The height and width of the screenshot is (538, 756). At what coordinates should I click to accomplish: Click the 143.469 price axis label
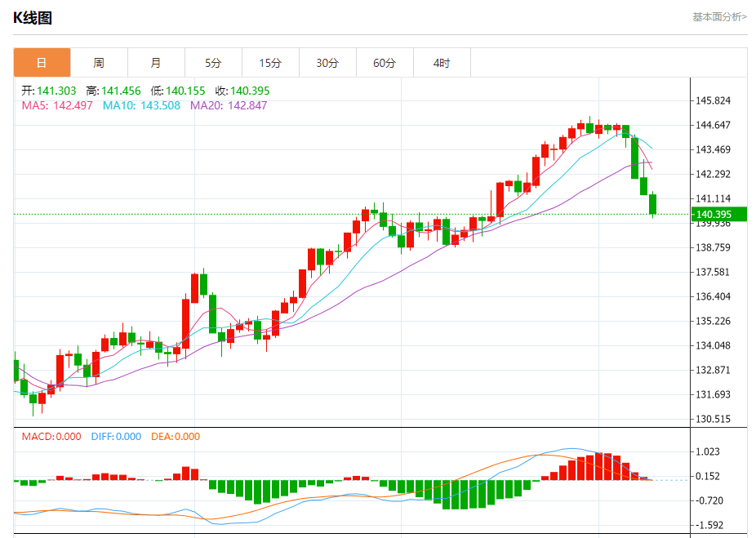(x=713, y=149)
